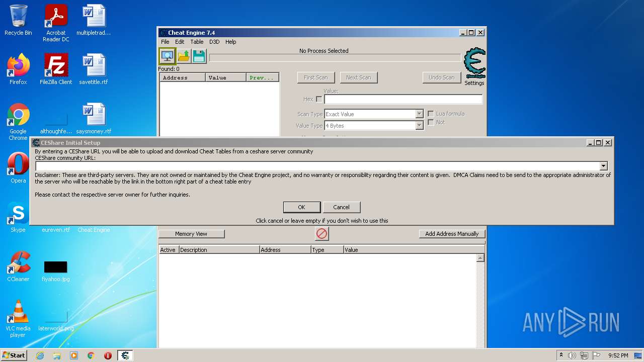Open the Help menu
The image size is (644, 362).
(x=230, y=42)
